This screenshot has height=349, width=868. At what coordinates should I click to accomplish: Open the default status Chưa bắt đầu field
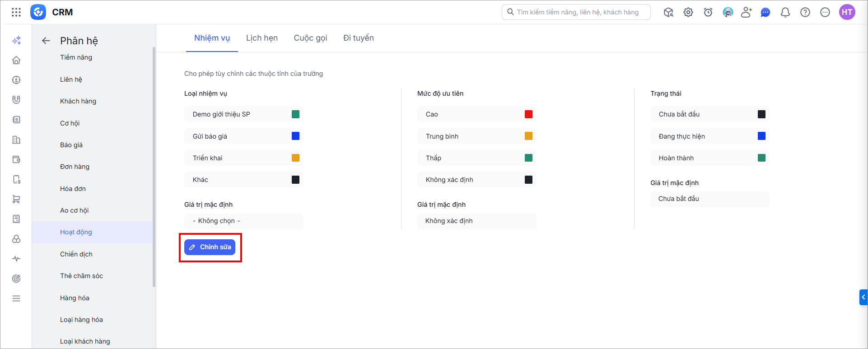pyautogui.click(x=710, y=199)
